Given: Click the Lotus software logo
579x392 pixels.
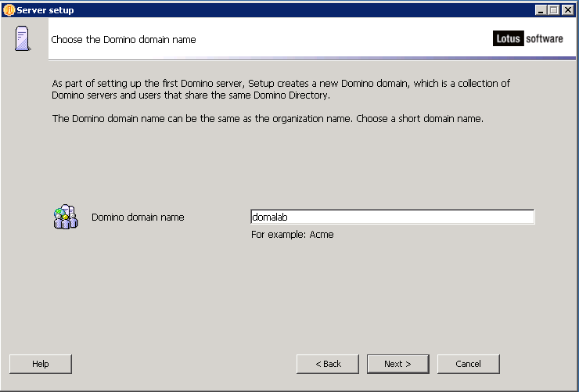Looking at the screenshot, I should tap(527, 38).
